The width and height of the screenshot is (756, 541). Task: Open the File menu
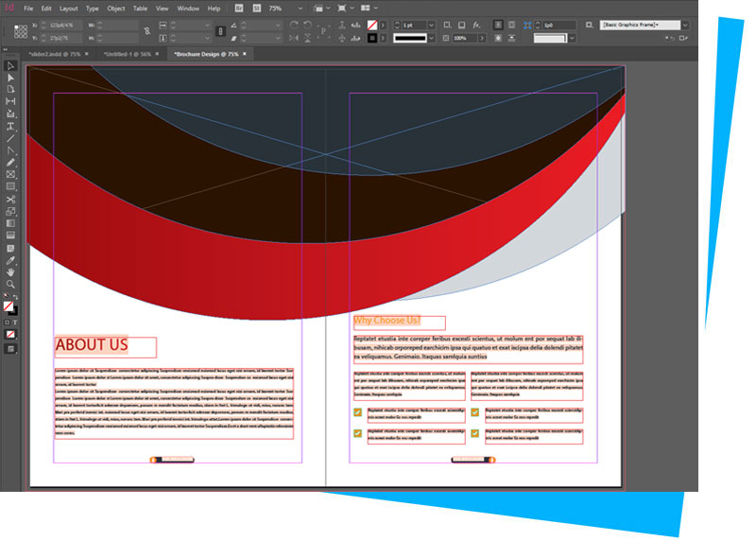click(28, 9)
